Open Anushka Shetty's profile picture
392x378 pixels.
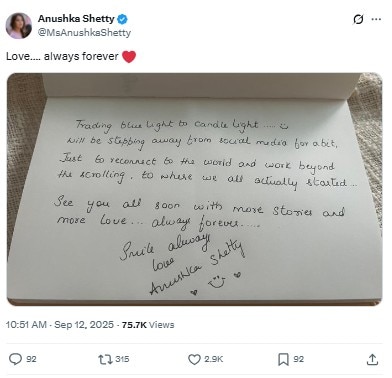(19, 26)
